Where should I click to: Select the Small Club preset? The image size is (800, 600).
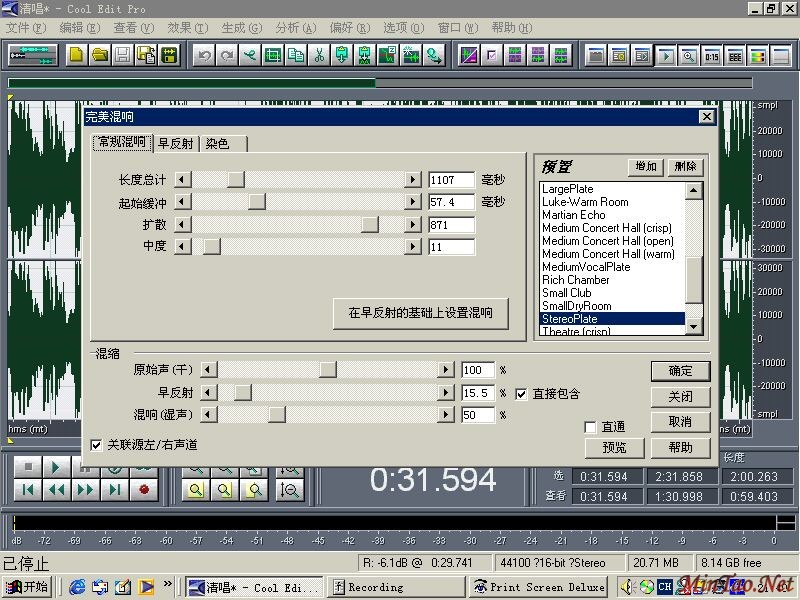tap(567, 293)
